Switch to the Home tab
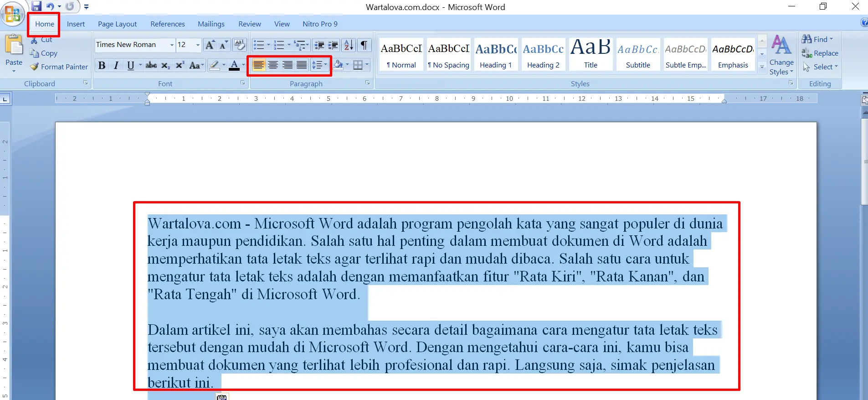This screenshot has height=400, width=868. tap(45, 24)
